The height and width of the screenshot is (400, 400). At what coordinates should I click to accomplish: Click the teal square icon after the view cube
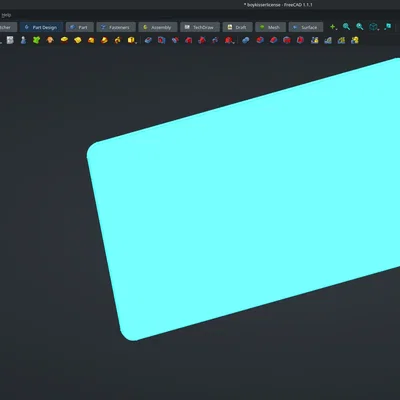click(388, 27)
